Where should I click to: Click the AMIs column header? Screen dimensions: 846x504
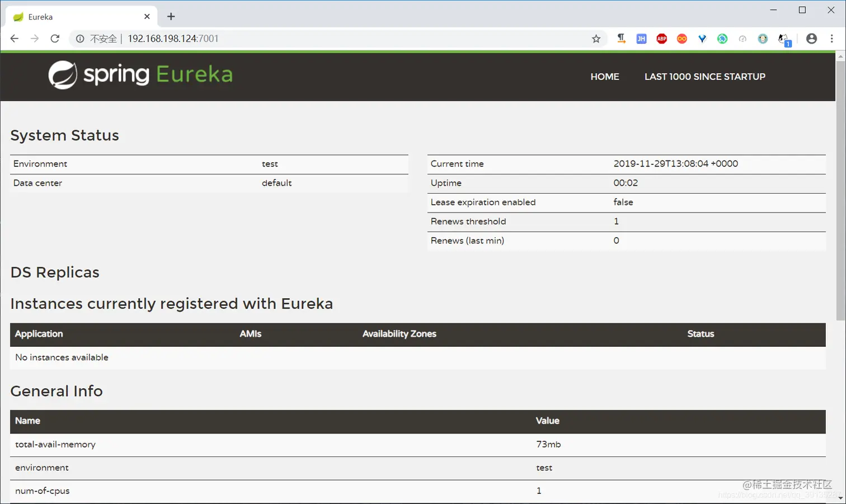click(250, 334)
